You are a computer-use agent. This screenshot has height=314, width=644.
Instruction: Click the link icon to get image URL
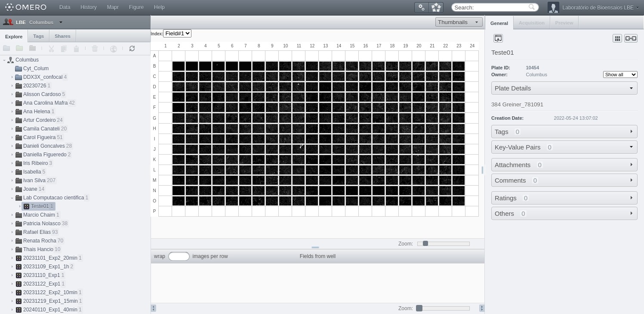[x=631, y=38]
